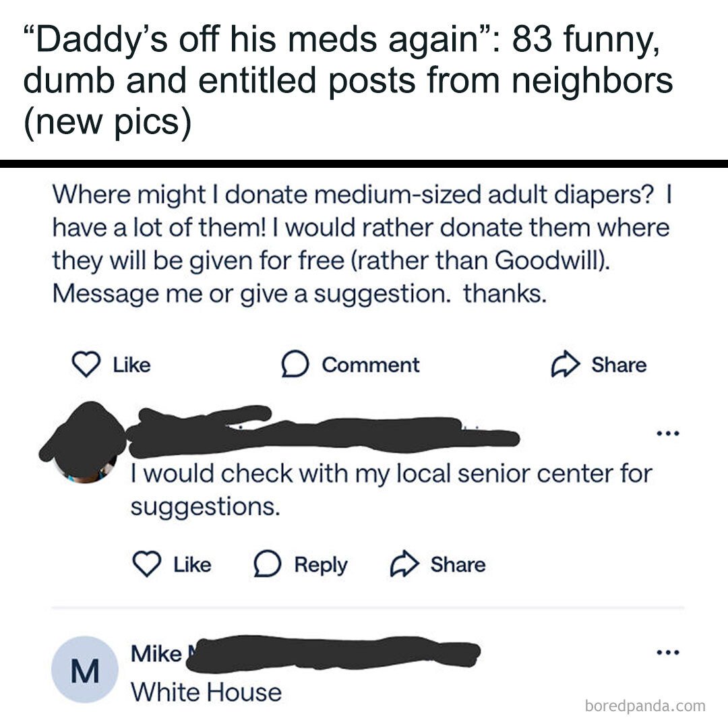Click the Share arrow icon under the comment
The width and height of the screenshot is (728, 728).
(x=403, y=565)
